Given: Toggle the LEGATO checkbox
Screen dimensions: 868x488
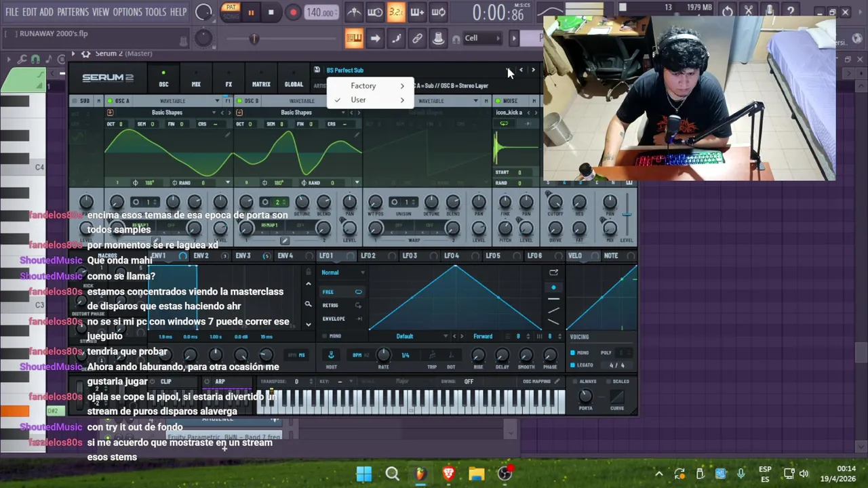Looking at the screenshot, I should (x=573, y=365).
